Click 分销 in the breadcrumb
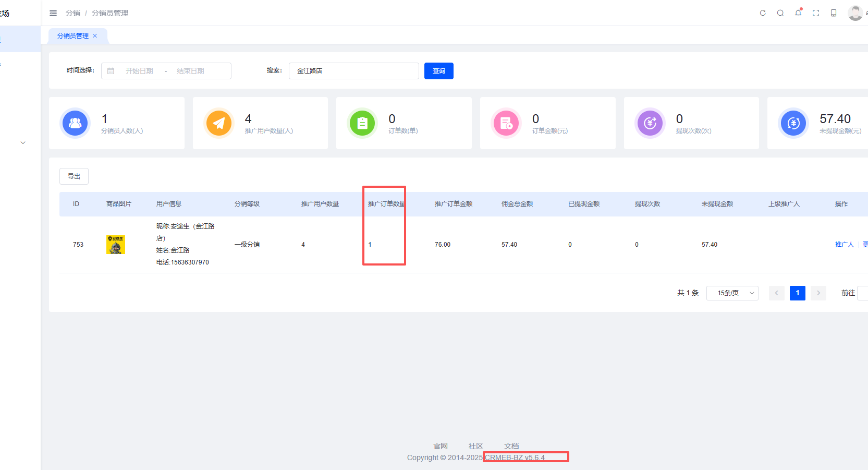 (73, 13)
